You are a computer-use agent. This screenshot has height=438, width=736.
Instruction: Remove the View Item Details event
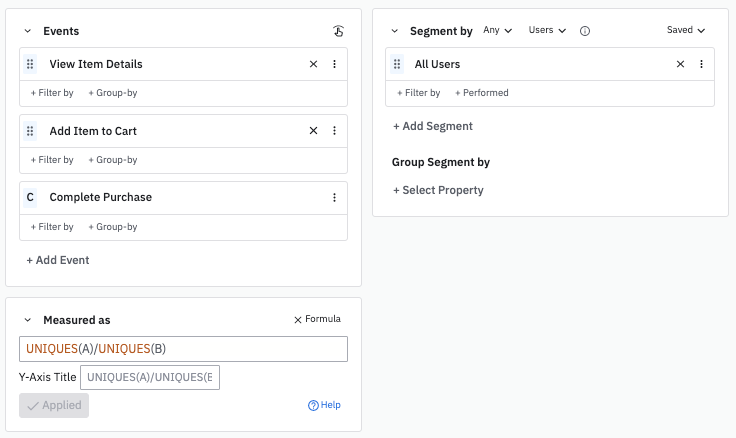313,64
